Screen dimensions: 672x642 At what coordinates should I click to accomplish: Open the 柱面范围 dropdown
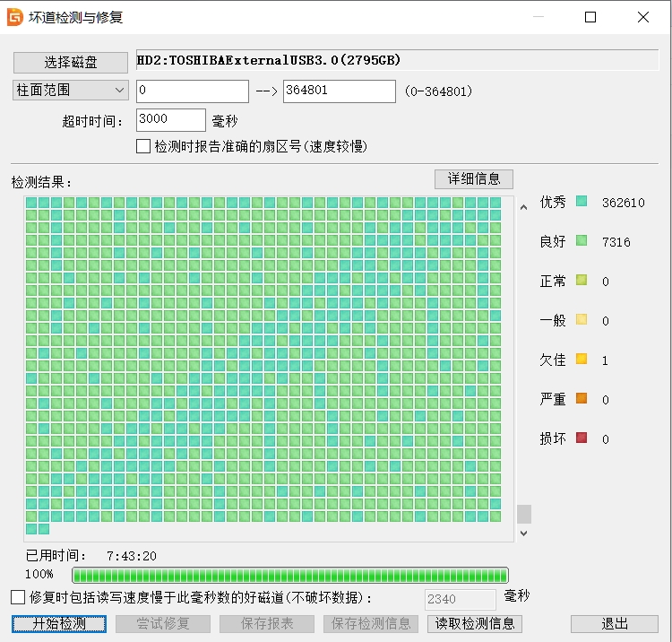pos(71,90)
